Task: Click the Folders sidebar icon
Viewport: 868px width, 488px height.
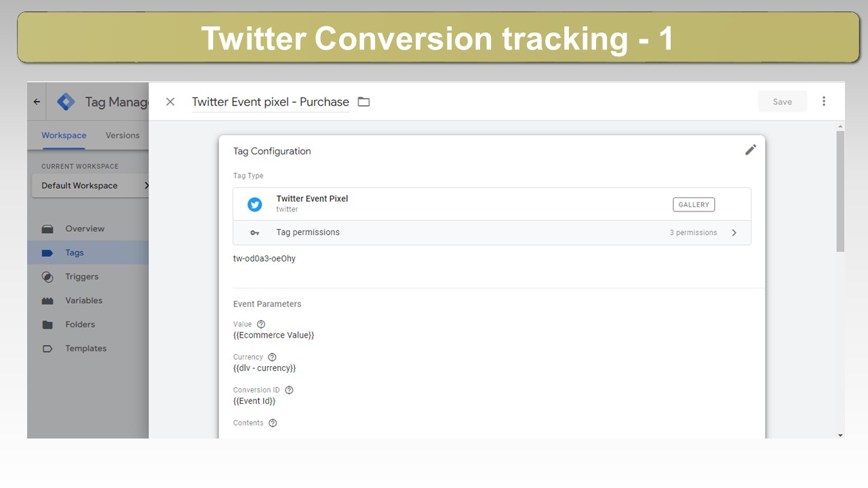Action: (47, 325)
